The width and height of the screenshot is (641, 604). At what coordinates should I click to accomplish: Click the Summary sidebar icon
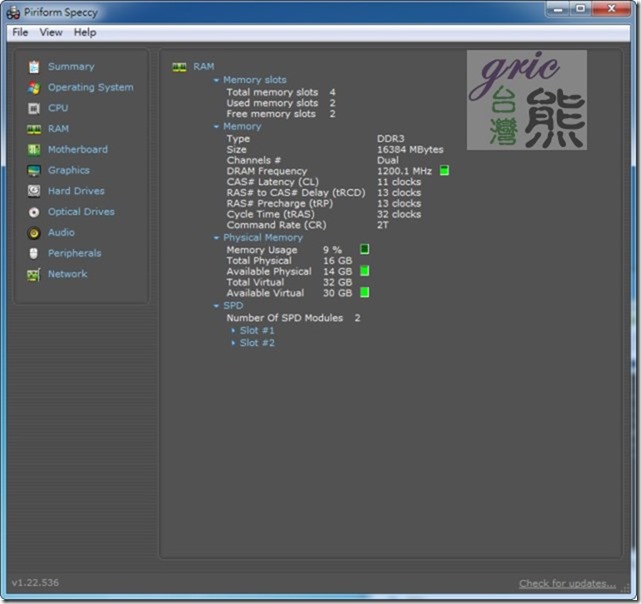tap(34, 67)
